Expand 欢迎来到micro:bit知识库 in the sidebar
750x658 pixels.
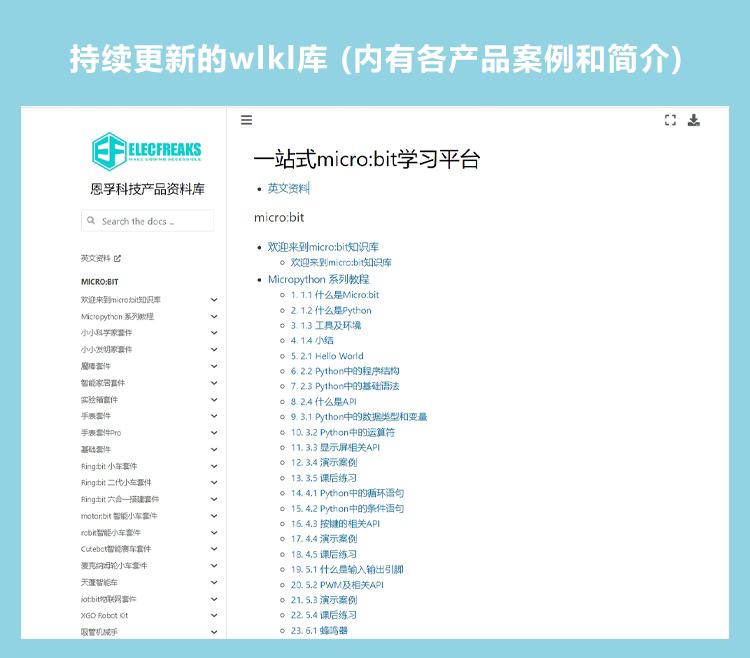coord(214,300)
